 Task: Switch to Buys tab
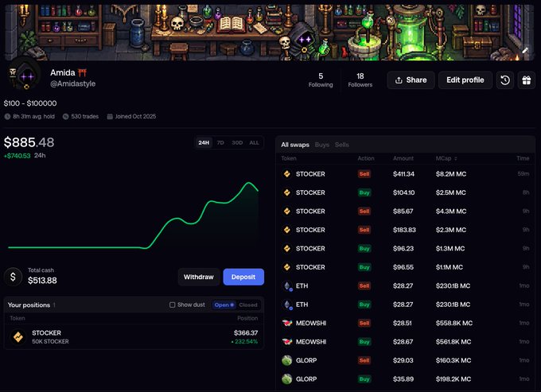pyautogui.click(x=322, y=145)
